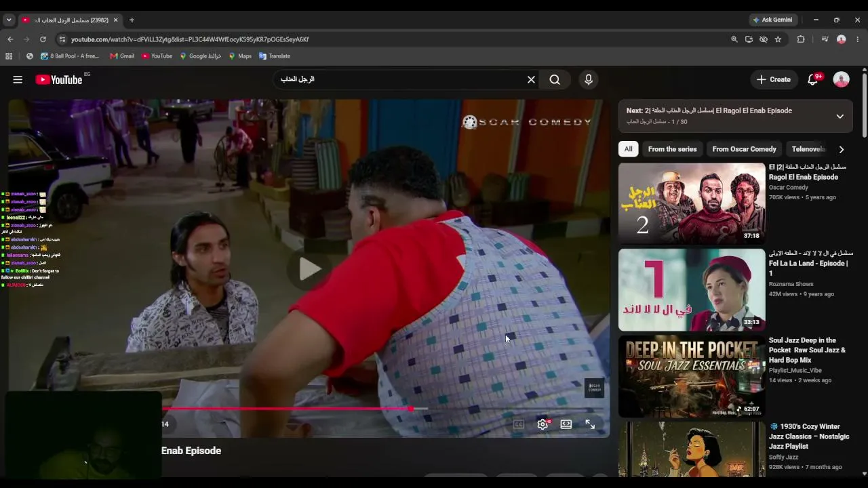This screenshot has height=488, width=868.
Task: Switch the player to theater mode
Action: (566, 424)
